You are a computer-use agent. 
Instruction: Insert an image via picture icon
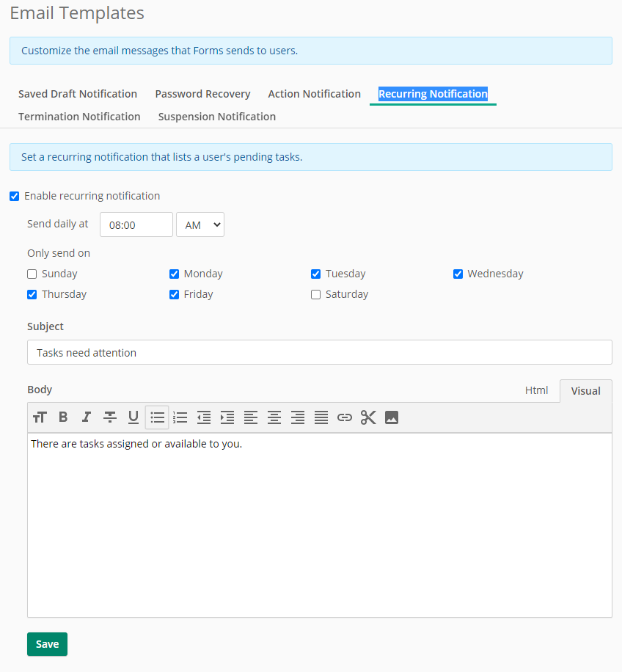coord(392,417)
